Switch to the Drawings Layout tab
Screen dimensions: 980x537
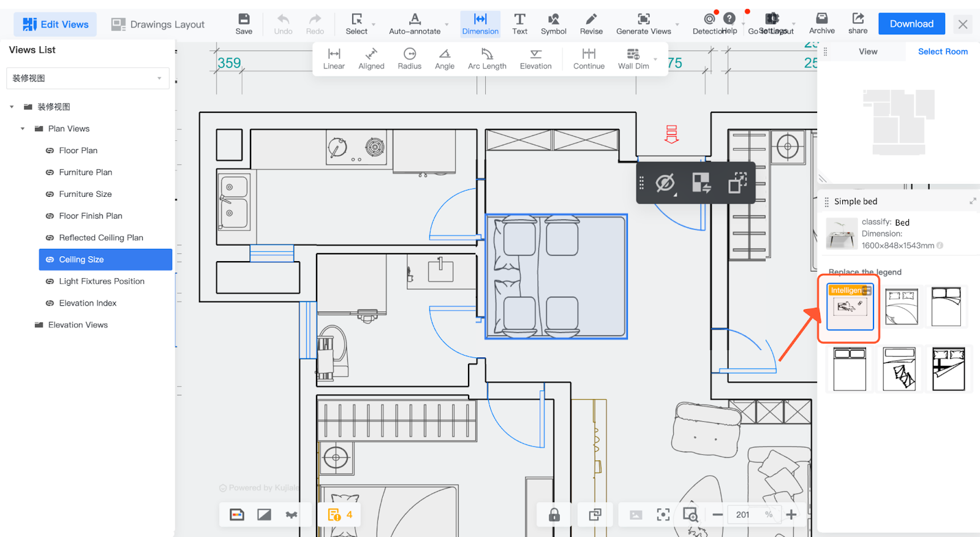[x=158, y=25]
